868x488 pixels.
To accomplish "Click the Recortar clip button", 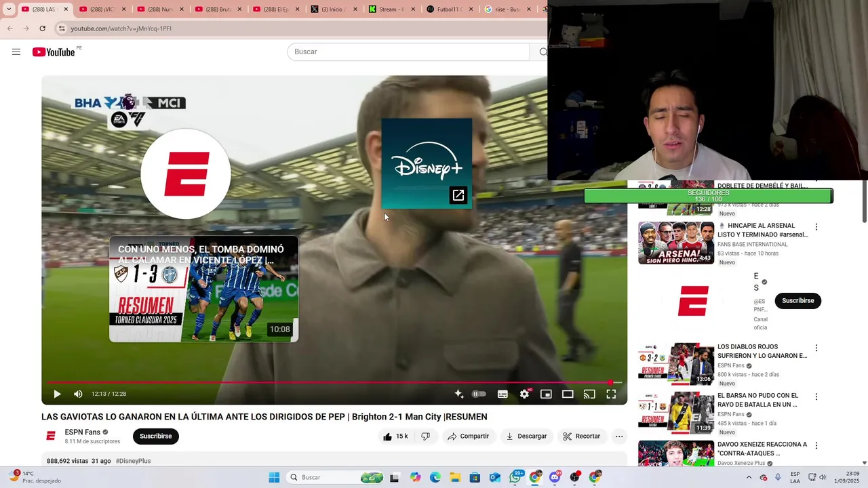I will (x=582, y=436).
